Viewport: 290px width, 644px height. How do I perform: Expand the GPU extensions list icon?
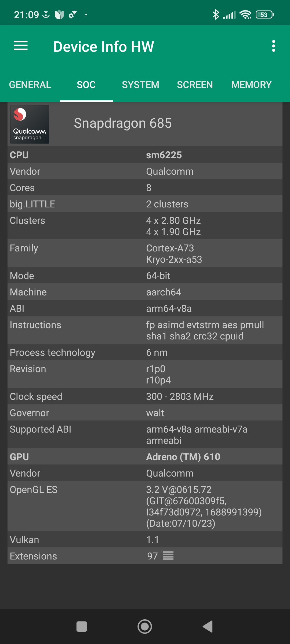(168, 556)
